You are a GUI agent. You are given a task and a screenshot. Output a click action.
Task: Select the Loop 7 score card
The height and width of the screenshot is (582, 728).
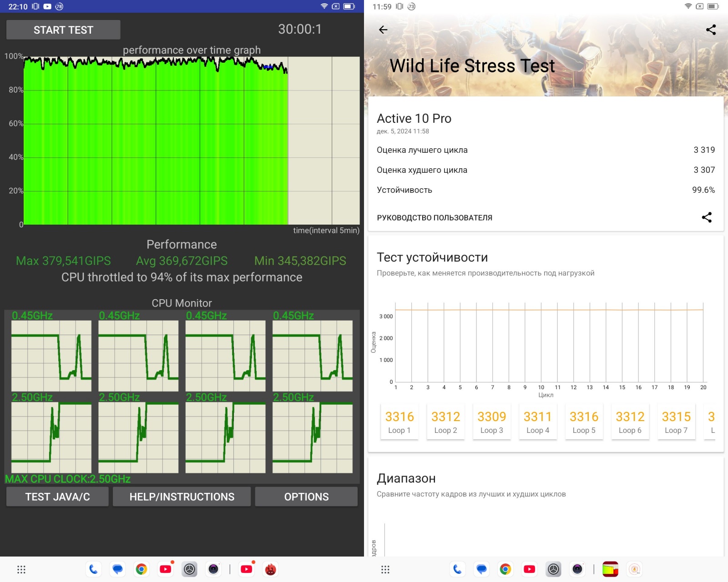pyautogui.click(x=677, y=421)
